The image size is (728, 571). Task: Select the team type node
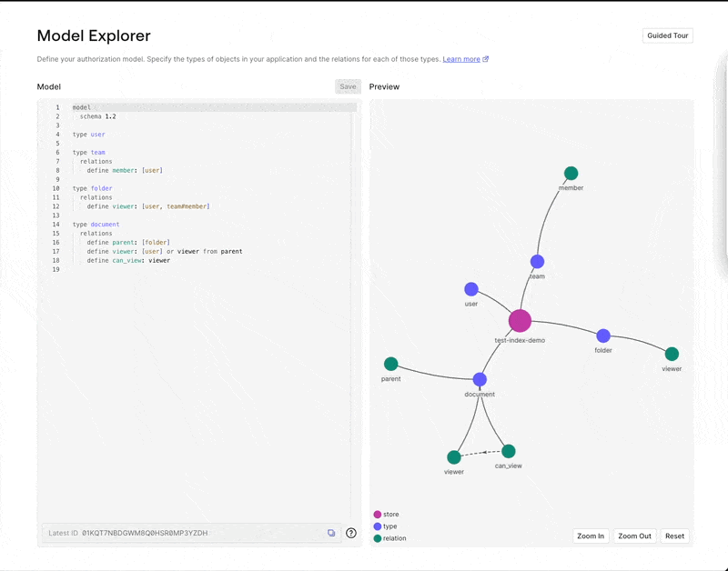point(537,262)
